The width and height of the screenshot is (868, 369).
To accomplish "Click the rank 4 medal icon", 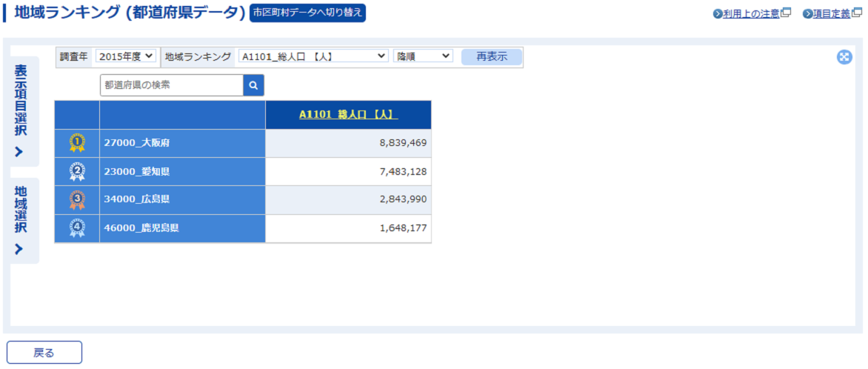I will pyautogui.click(x=77, y=228).
